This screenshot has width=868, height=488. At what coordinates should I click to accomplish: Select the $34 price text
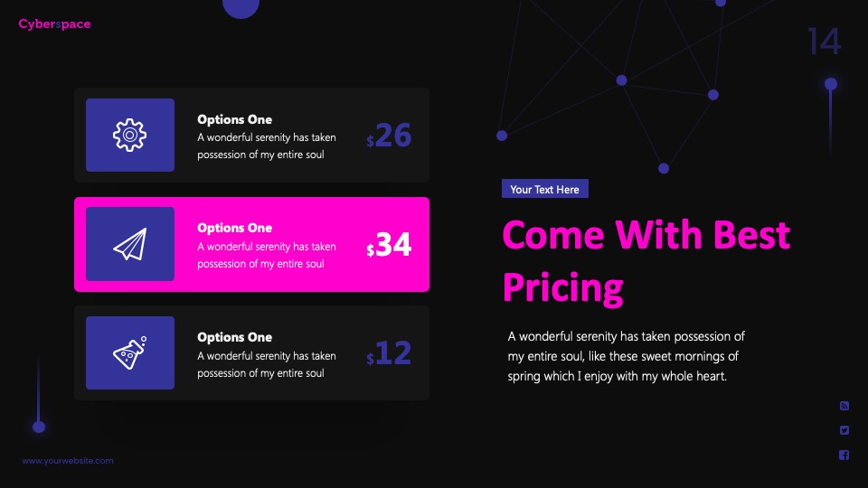(x=389, y=244)
